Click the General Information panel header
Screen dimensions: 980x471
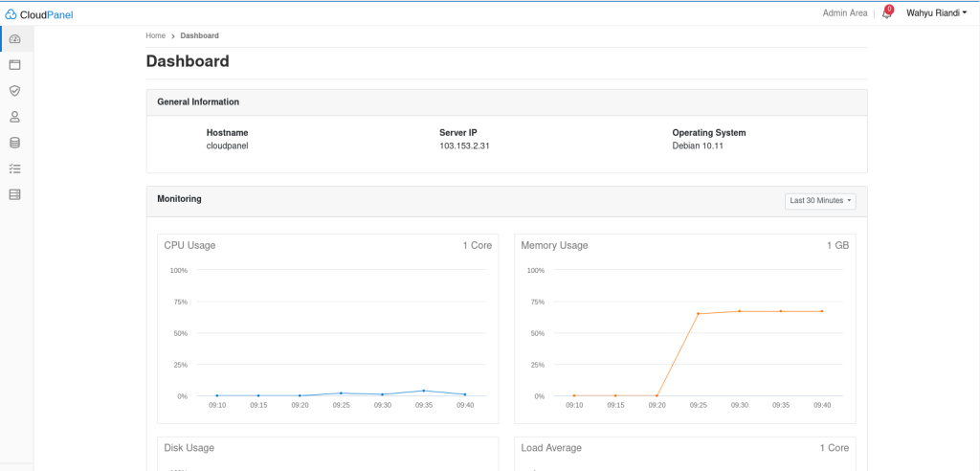pyautogui.click(x=198, y=101)
